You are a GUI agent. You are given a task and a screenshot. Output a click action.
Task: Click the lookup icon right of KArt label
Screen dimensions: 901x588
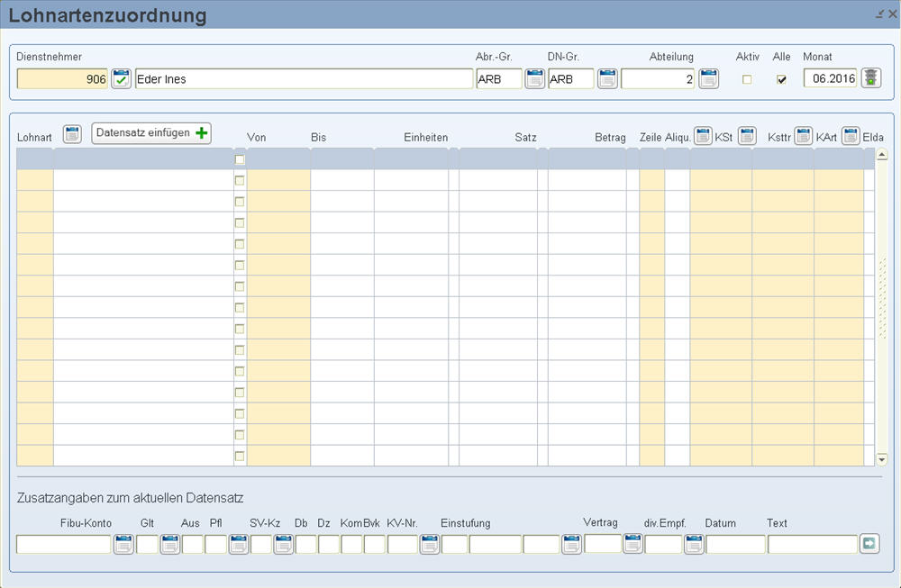pos(851,136)
